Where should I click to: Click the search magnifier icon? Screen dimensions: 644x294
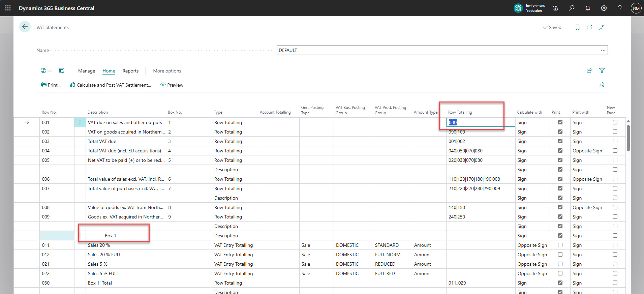click(x=572, y=8)
